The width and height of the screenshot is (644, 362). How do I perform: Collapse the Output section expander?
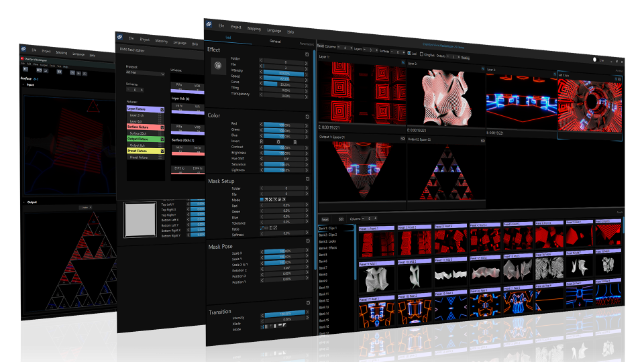tap(25, 201)
